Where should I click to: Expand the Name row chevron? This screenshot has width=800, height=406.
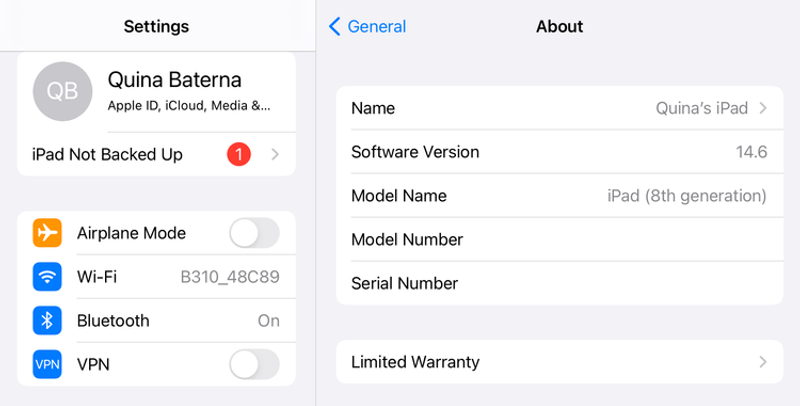click(x=763, y=108)
